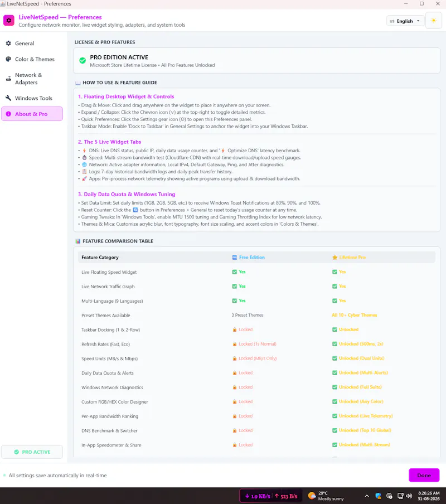The width and height of the screenshot is (446, 504).
Task: Click Free Edition check for Live Floating Speed Widget
Action: coord(235,272)
